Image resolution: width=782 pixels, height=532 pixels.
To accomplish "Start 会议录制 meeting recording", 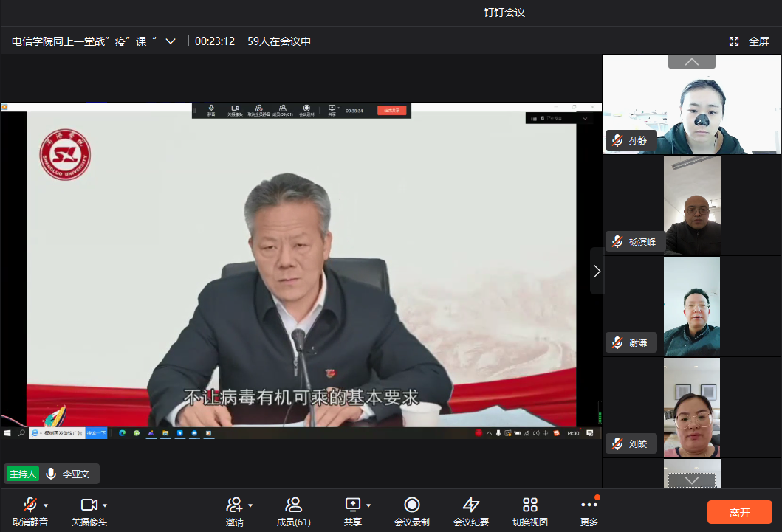I will (x=412, y=505).
